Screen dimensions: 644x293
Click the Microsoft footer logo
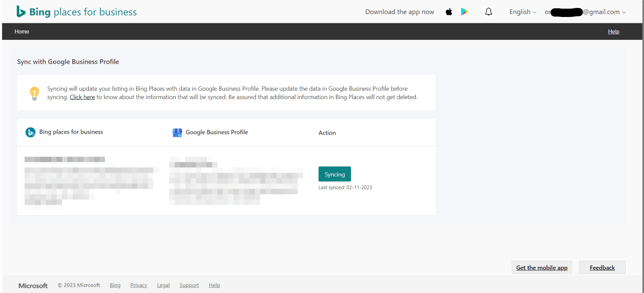click(33, 285)
